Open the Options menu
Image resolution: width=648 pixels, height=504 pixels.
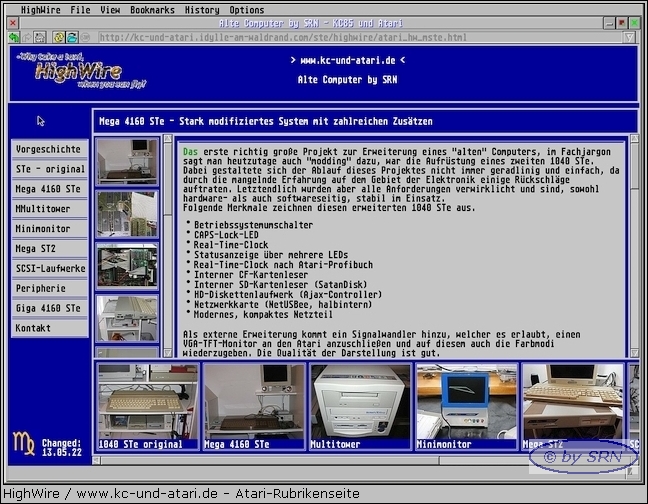pyautogui.click(x=246, y=10)
